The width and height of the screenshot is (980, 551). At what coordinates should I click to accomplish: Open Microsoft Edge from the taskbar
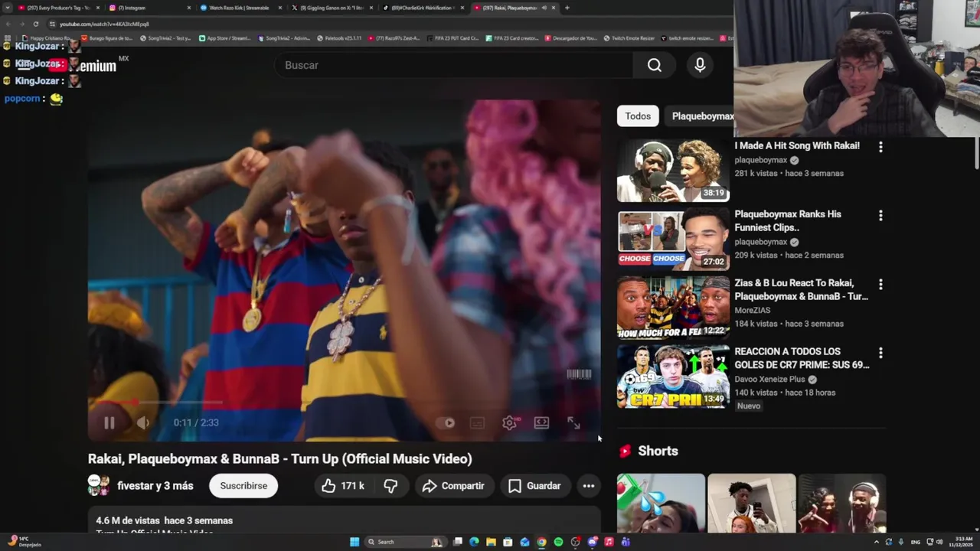tap(474, 542)
